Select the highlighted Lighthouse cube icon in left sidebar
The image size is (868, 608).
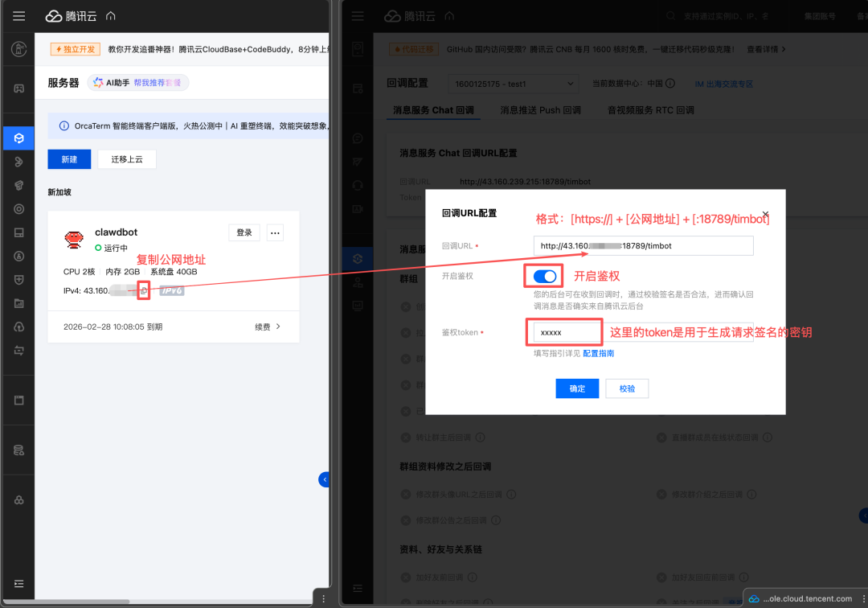[18, 138]
